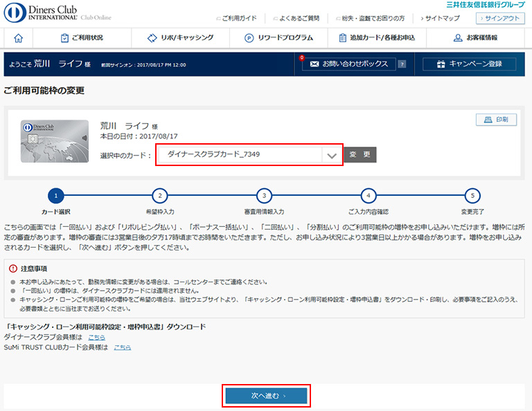
Task: Open お問い合わせボックス mail inbox
Action: coord(348,64)
